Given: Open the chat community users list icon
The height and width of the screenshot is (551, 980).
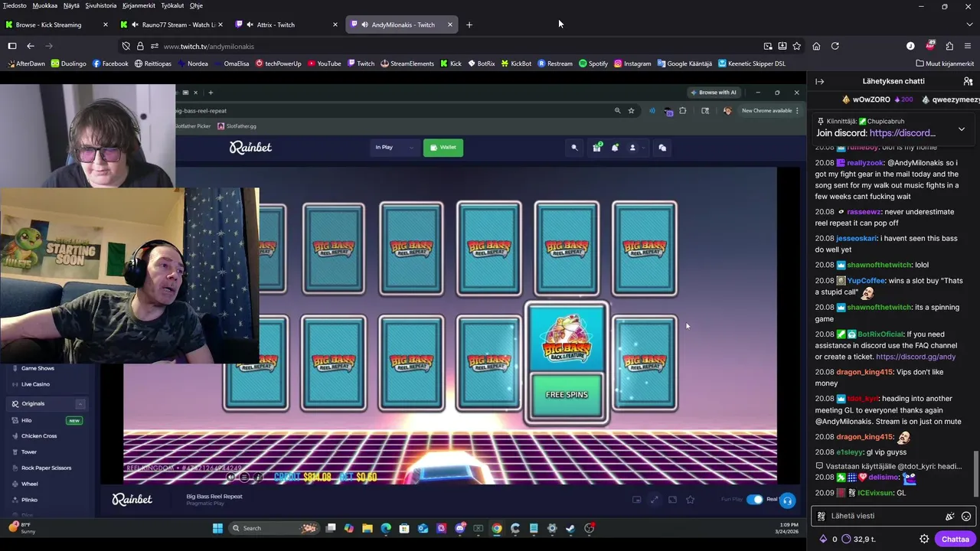Looking at the screenshot, I should pos(968,81).
